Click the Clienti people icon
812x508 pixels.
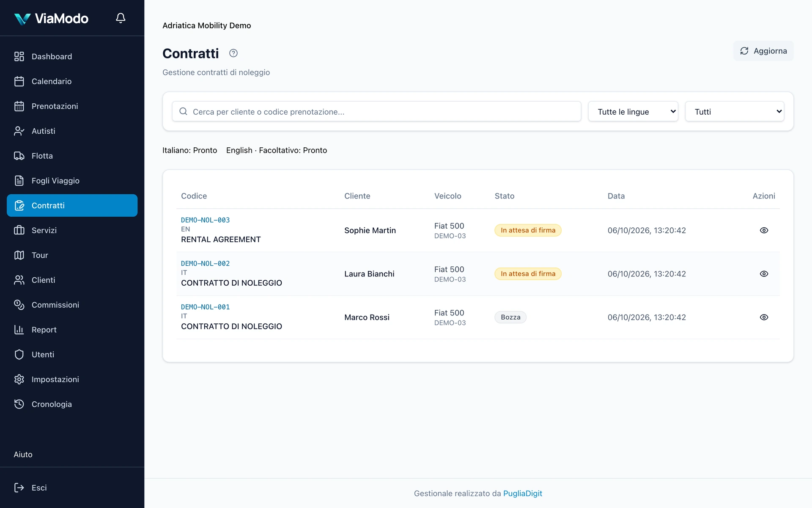coord(19,280)
